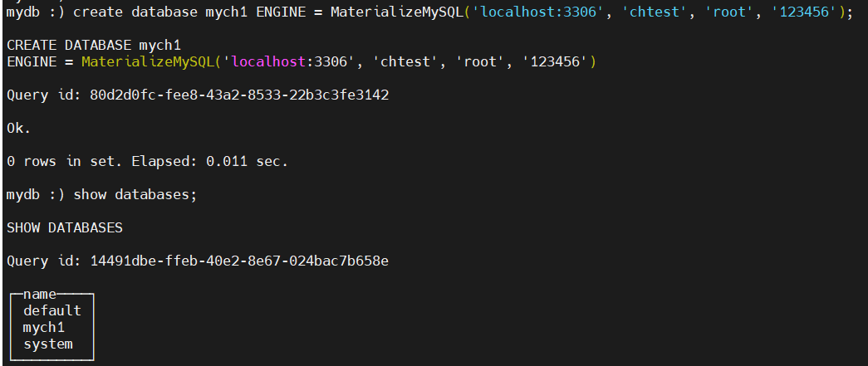The image size is (868, 366).
Task: Click the 'name' column header of the table
Action: click(x=40, y=294)
